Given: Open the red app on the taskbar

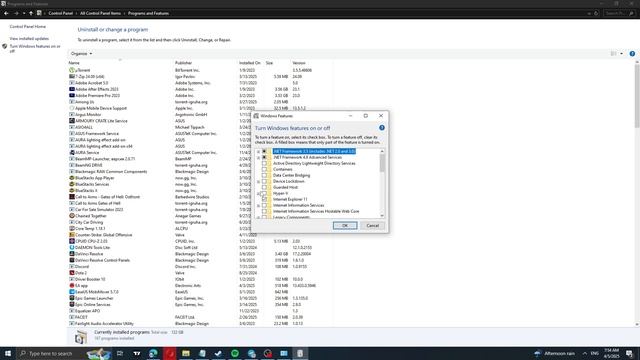Looking at the screenshot, I should pyautogui.click(x=170, y=353).
